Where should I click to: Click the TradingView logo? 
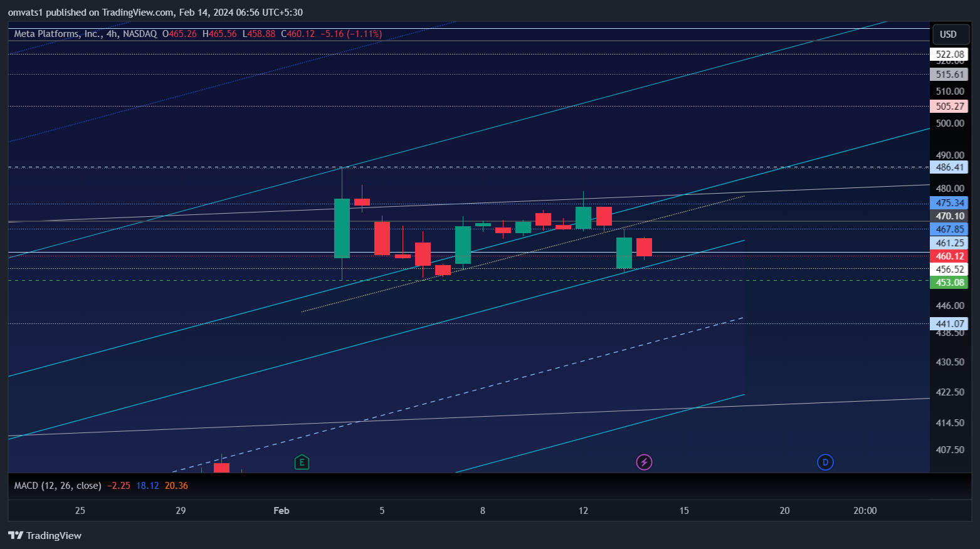click(x=45, y=535)
